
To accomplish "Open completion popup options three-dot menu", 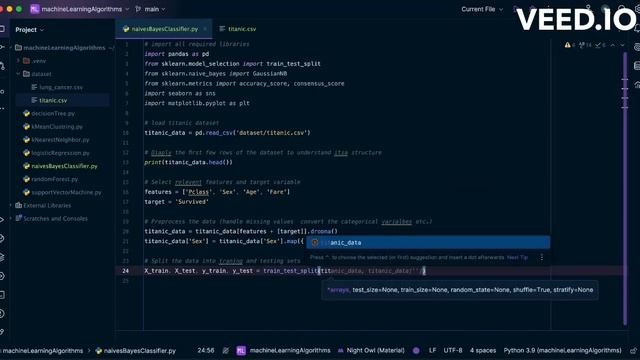I will [542, 257].
